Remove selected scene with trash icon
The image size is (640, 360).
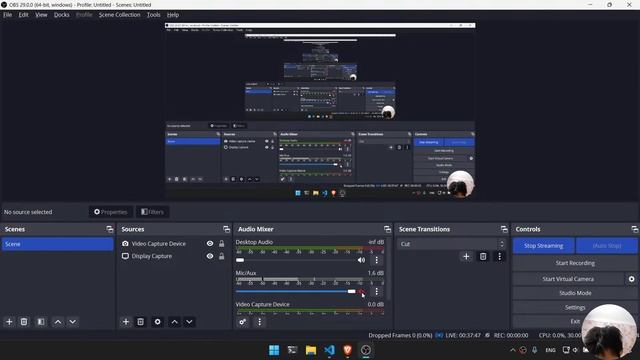point(24,322)
